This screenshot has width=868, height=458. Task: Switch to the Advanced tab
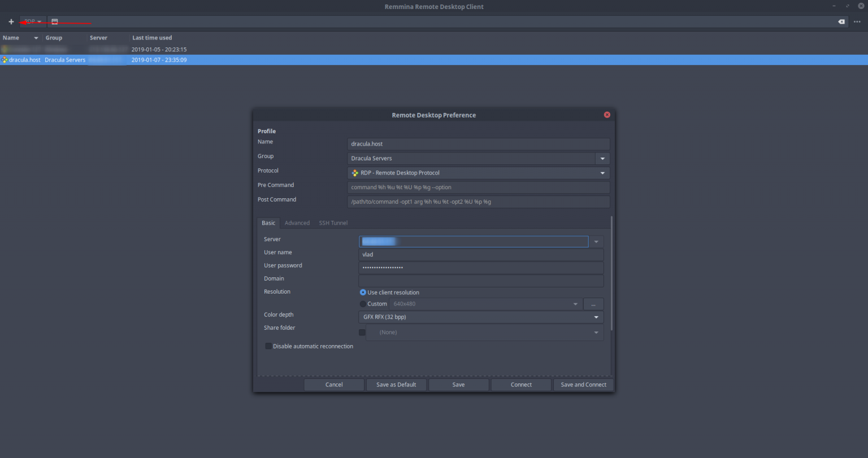(x=297, y=223)
